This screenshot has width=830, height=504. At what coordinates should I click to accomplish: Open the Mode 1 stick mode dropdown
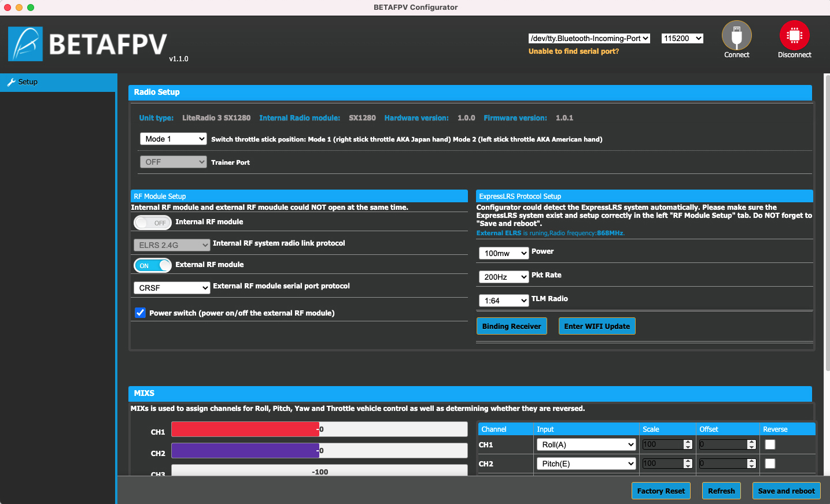coord(174,139)
